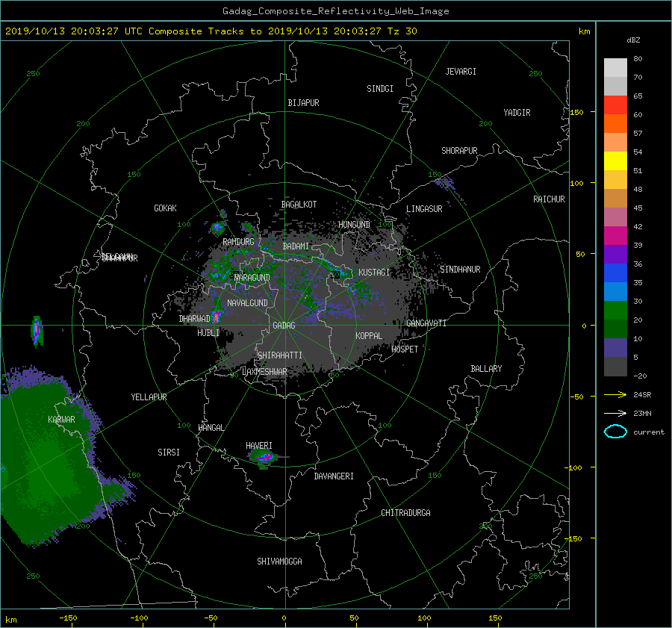Click the GADAG label at radar center
The height and width of the screenshot is (628, 672).
(284, 326)
